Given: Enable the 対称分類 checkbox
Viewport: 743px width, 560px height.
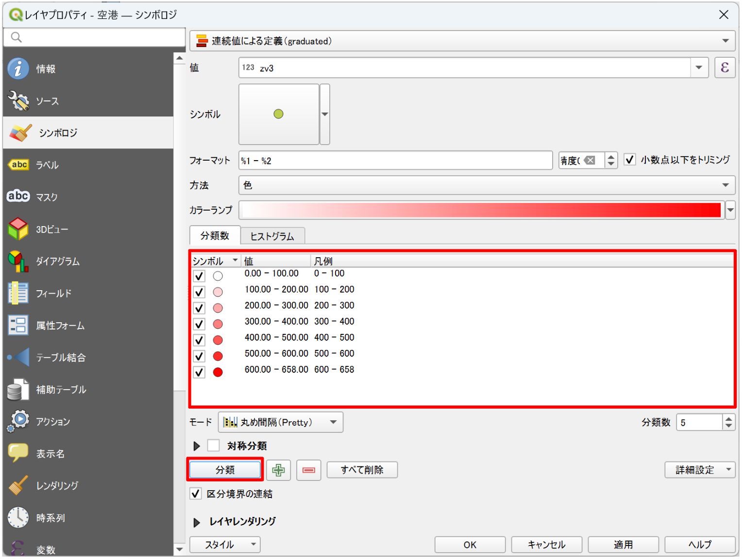Looking at the screenshot, I should pos(214,445).
